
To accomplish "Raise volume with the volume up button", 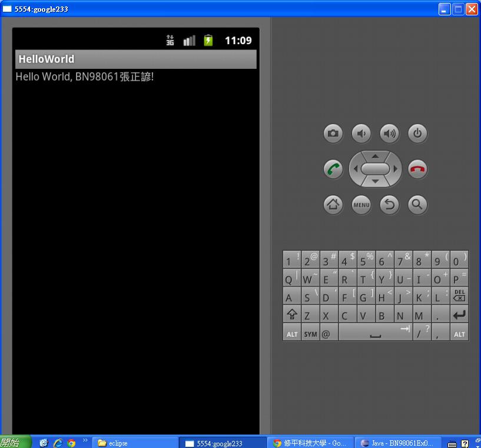I will point(389,134).
